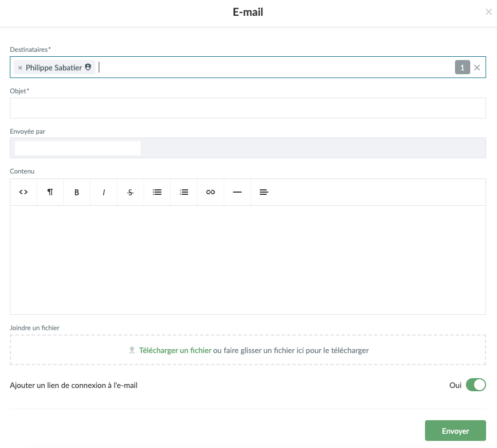Click the Télécharger un fichier link
Screen dimensions: 497x448
pyautogui.click(x=175, y=350)
